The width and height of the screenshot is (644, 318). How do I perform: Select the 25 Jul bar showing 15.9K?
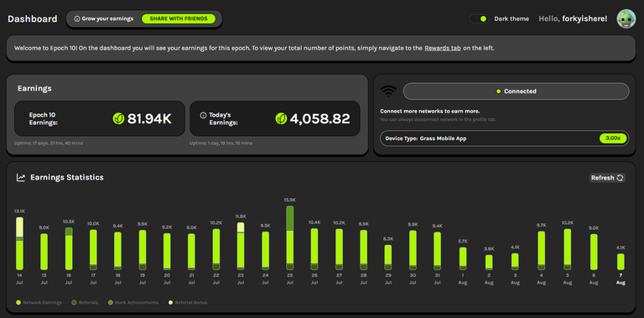pyautogui.click(x=289, y=238)
